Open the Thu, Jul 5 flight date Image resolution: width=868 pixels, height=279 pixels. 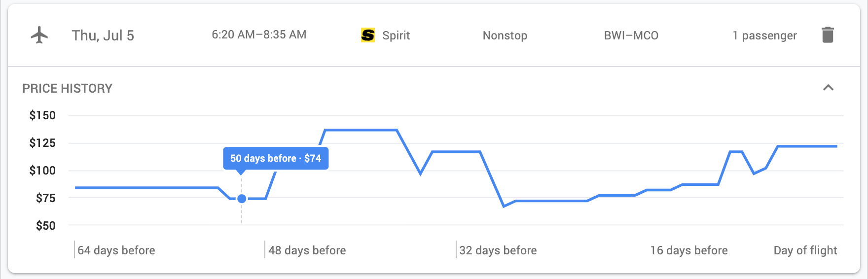[x=103, y=35]
